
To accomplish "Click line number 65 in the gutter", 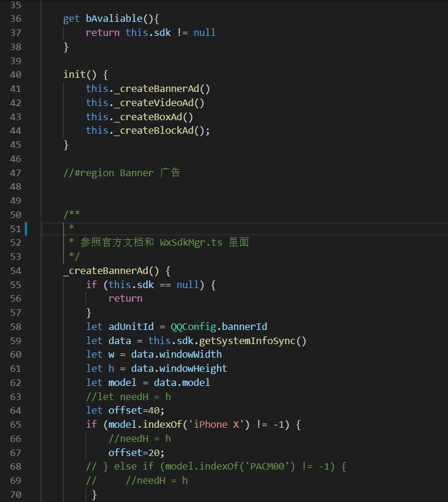I will 16,425.
